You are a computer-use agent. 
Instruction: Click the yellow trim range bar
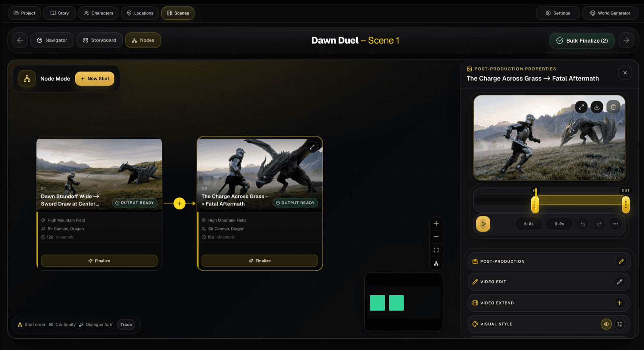(x=580, y=200)
